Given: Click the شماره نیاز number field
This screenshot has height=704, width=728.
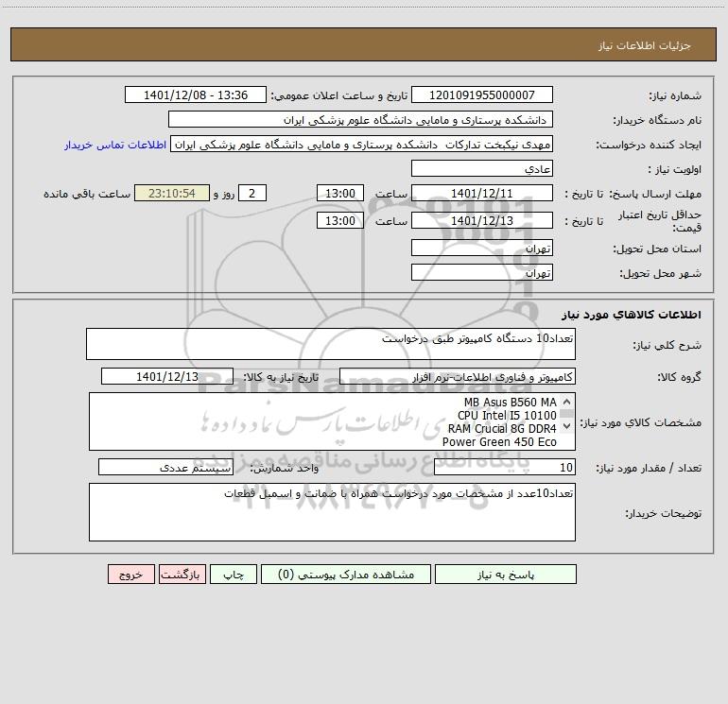Looking at the screenshot, I should pos(482,94).
